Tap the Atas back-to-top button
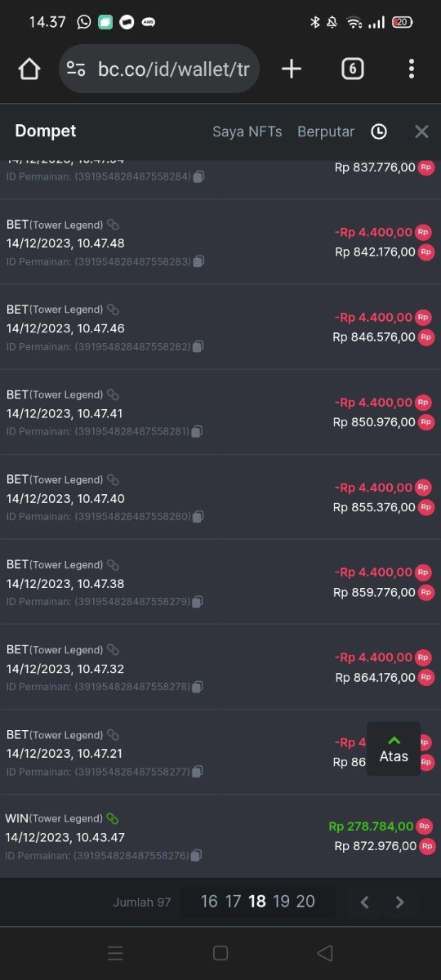 (394, 748)
